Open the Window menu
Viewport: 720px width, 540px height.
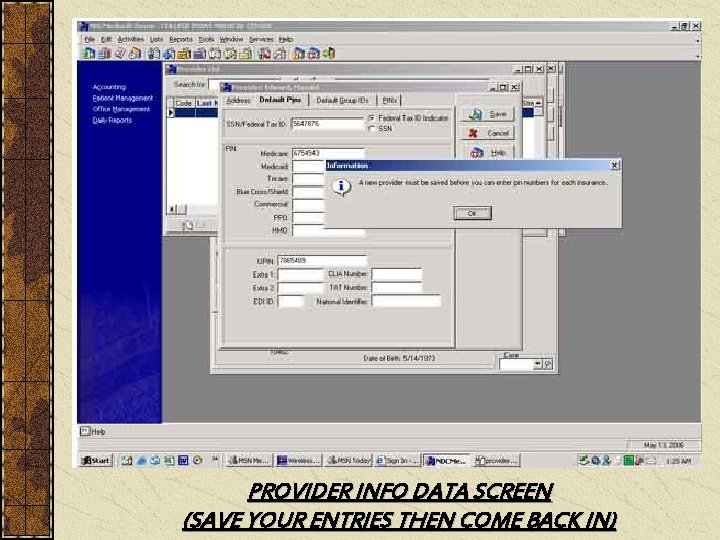(231, 39)
